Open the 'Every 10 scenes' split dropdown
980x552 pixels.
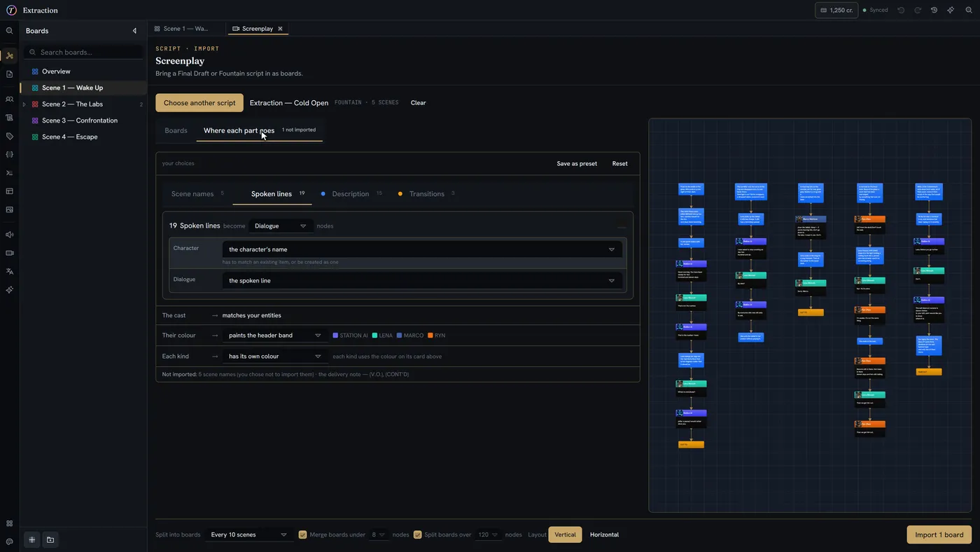pyautogui.click(x=249, y=534)
